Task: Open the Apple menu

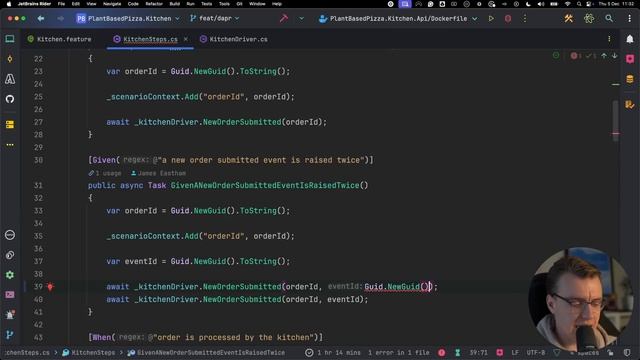Action: 9,4
